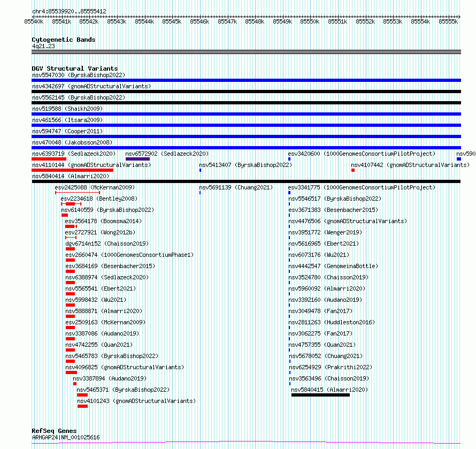Image resolution: width=476 pixels, height=449 pixels.
Task: Click nsv6388974 (Sedlazeck2020) label
Action: coord(107,277)
